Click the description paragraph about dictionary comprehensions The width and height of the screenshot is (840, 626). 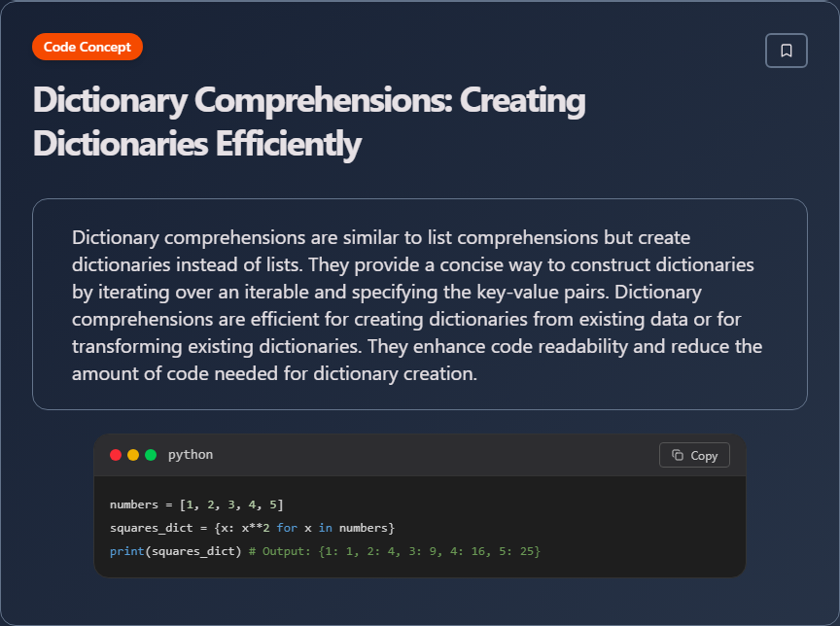418,305
